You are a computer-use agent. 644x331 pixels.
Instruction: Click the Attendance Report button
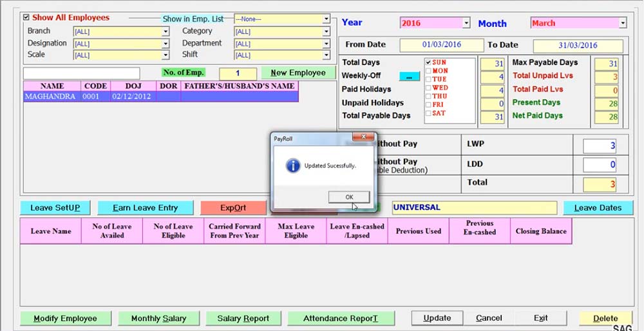tap(340, 319)
